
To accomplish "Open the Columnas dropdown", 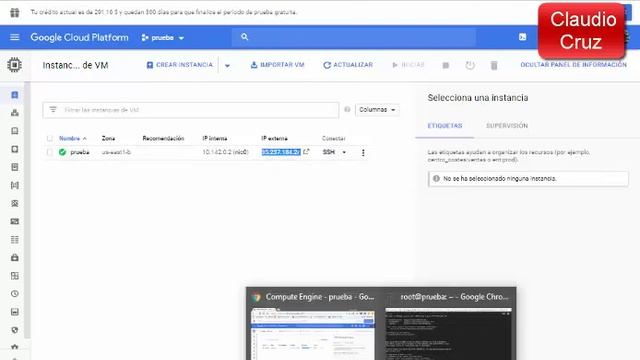I will click(377, 110).
